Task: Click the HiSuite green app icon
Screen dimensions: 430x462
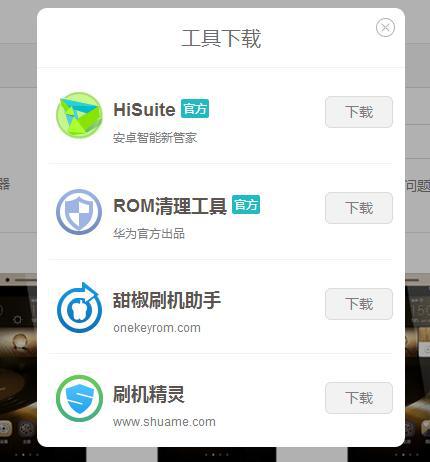Action: [x=79, y=115]
